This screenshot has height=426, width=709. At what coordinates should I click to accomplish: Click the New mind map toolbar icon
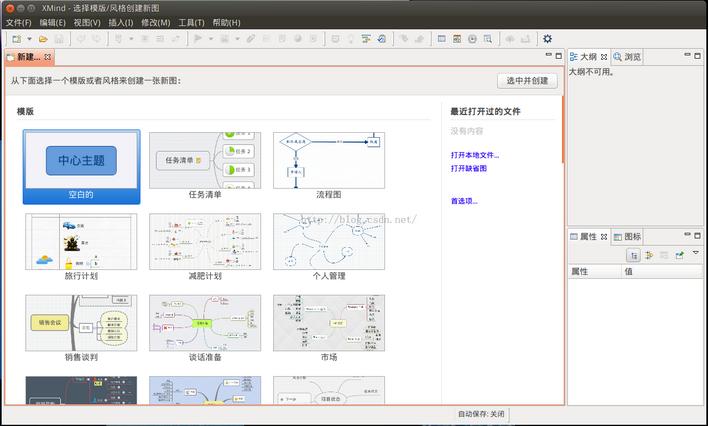(17, 39)
